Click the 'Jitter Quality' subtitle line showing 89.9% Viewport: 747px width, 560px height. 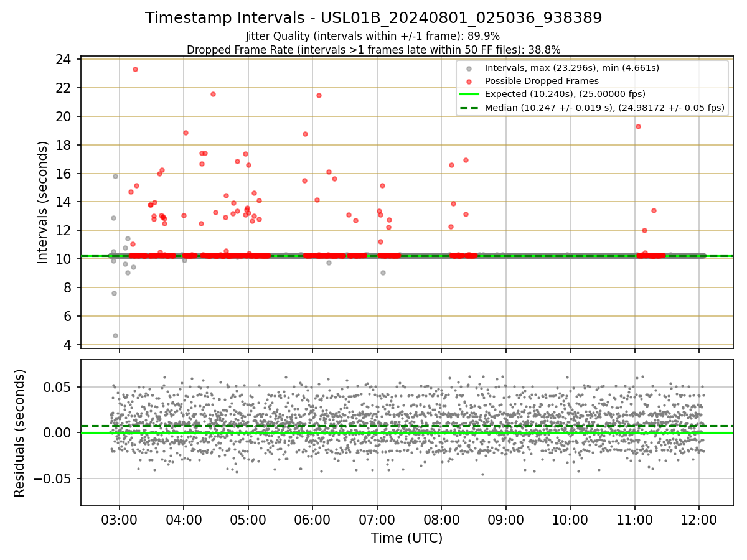tap(373, 36)
